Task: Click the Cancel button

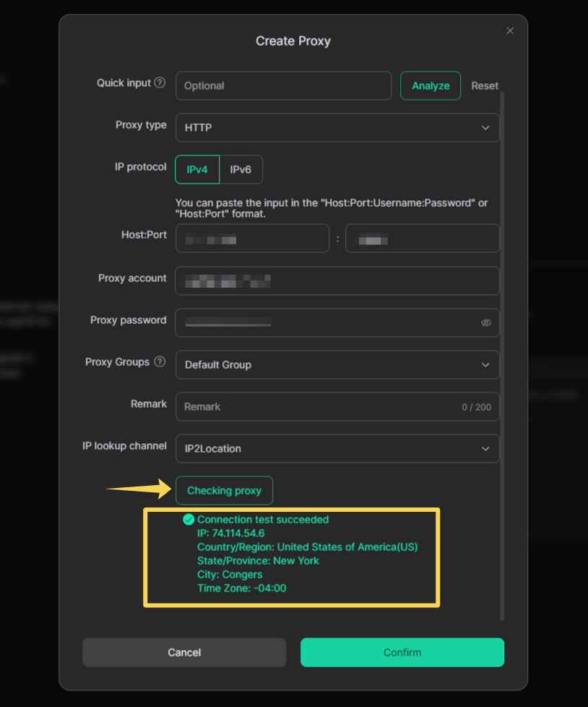Action: click(184, 652)
